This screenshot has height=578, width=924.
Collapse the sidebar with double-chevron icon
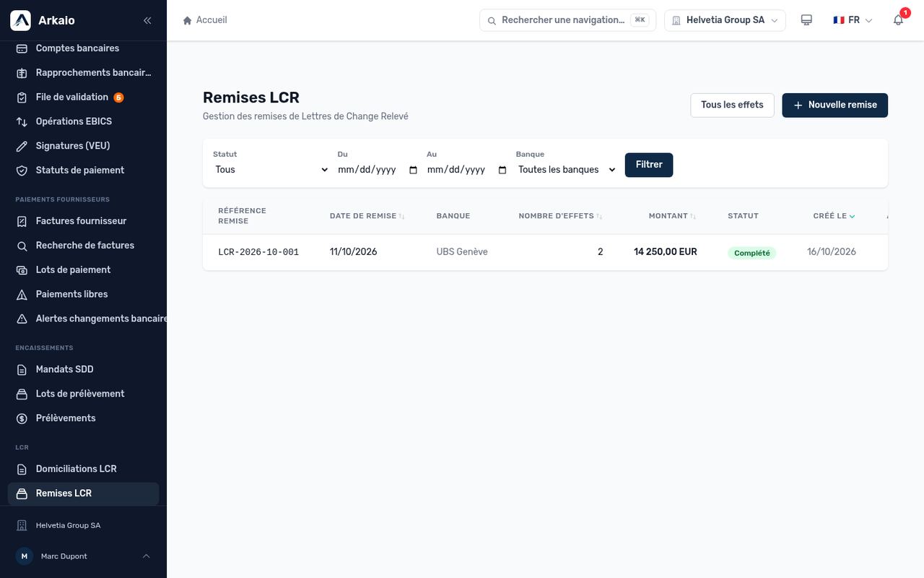click(147, 20)
